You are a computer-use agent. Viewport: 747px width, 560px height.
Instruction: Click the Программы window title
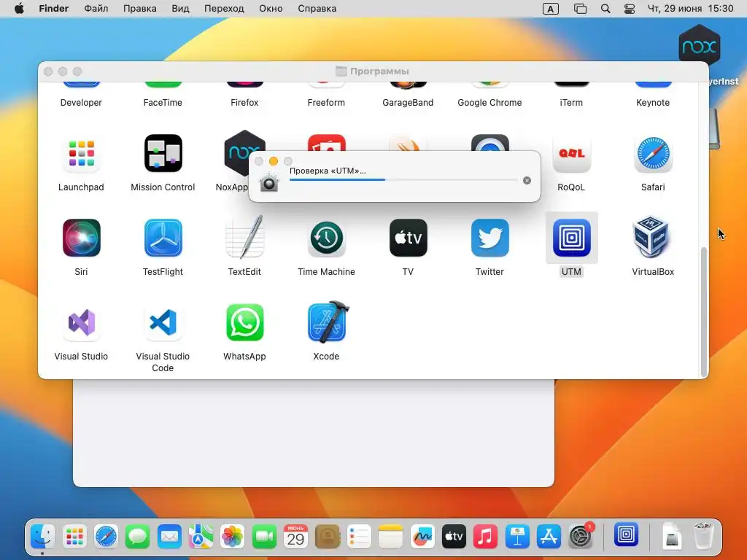click(379, 71)
